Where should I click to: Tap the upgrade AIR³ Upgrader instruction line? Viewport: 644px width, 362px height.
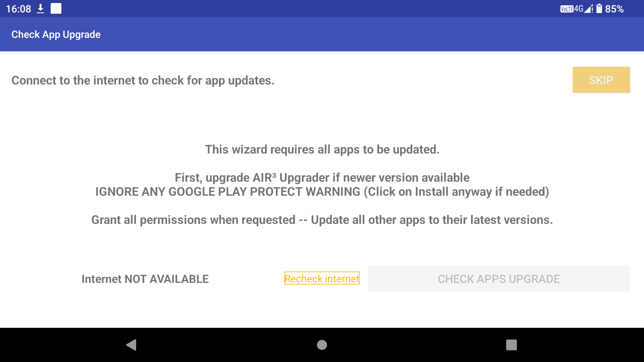point(322,178)
